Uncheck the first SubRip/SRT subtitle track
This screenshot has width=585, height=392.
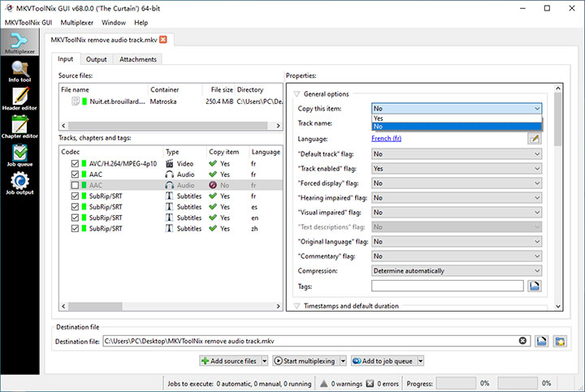[76, 196]
